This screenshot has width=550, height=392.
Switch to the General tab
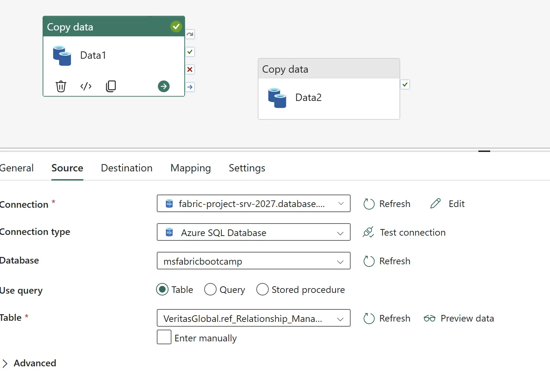point(17,168)
